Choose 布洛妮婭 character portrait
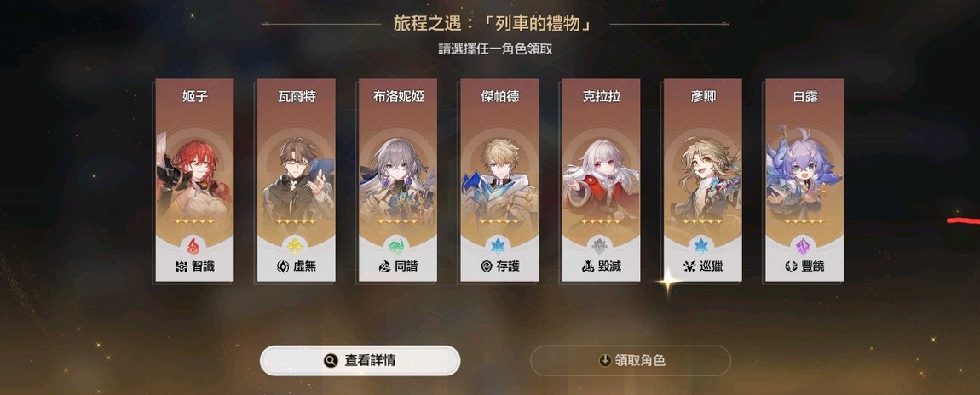 tap(397, 179)
